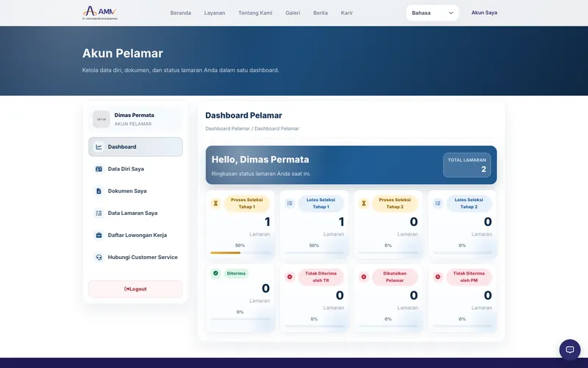Click Dimas Permata profile avatar
The width and height of the screenshot is (588, 368).
[x=101, y=119]
